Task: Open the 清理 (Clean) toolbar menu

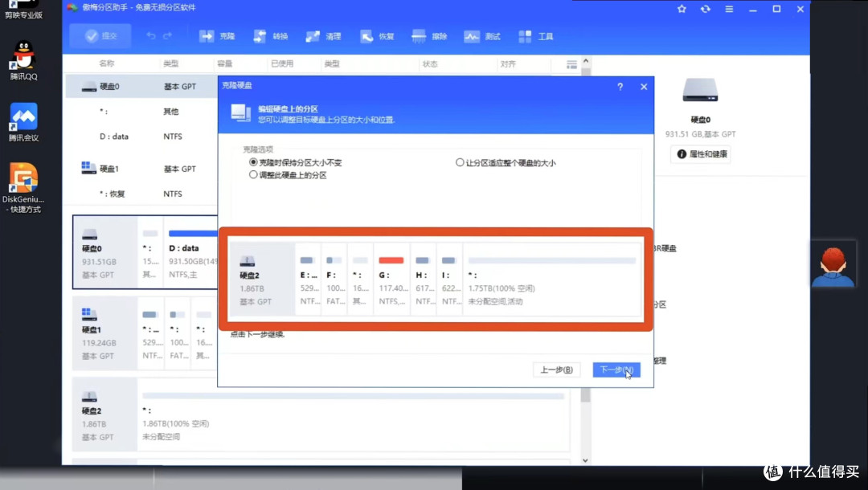Action: [323, 36]
